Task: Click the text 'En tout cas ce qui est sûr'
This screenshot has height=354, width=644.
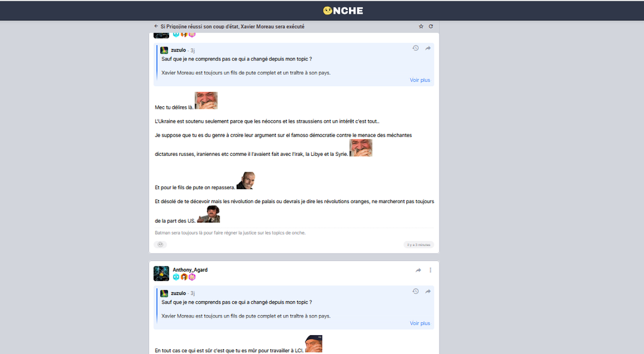Action: click(x=229, y=350)
